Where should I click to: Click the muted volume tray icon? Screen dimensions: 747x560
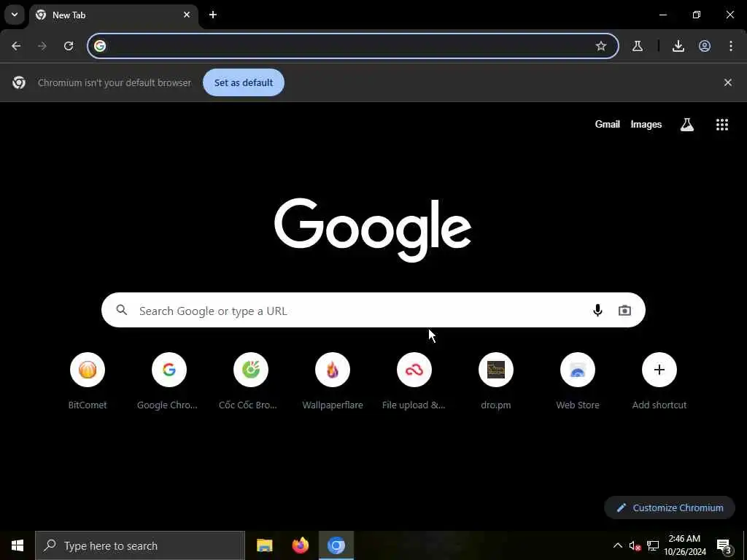click(x=635, y=546)
